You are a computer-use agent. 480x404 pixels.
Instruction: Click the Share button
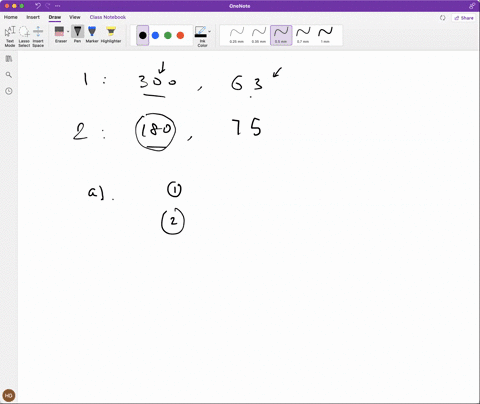464,18
